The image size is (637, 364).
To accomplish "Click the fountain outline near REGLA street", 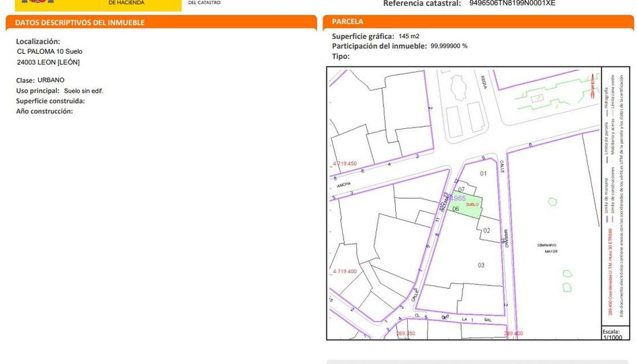I will (458, 87).
